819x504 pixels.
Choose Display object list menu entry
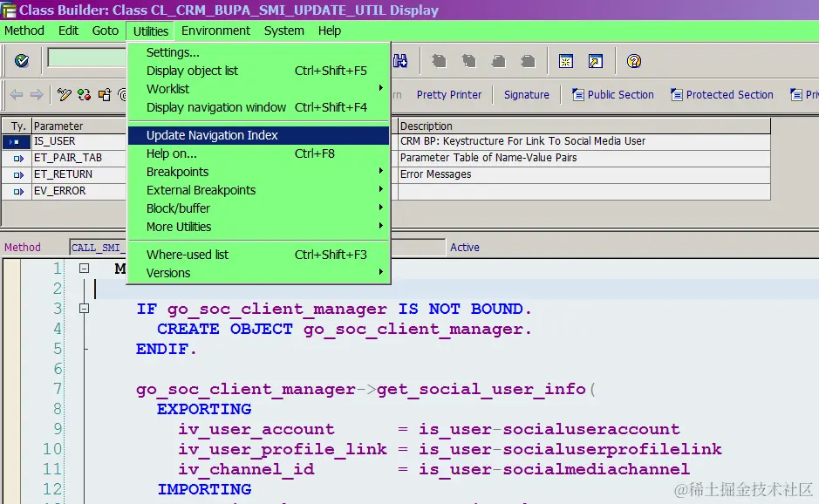pyautogui.click(x=258, y=71)
